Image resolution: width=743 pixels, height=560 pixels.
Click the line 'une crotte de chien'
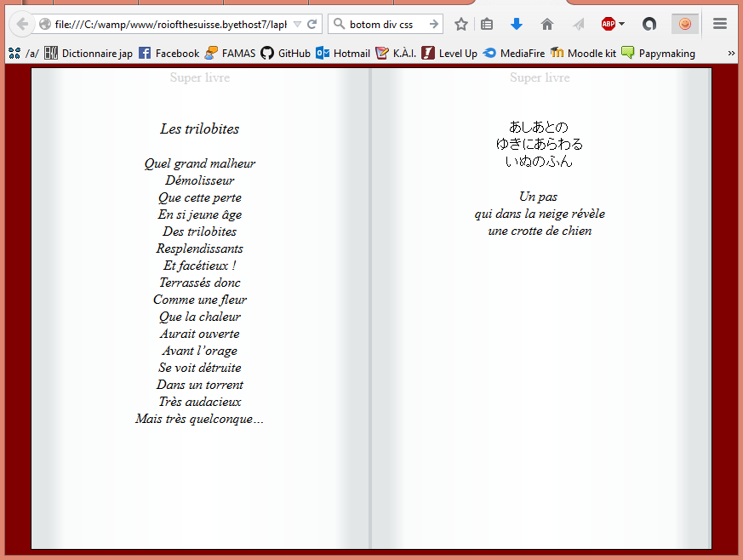[x=540, y=231]
